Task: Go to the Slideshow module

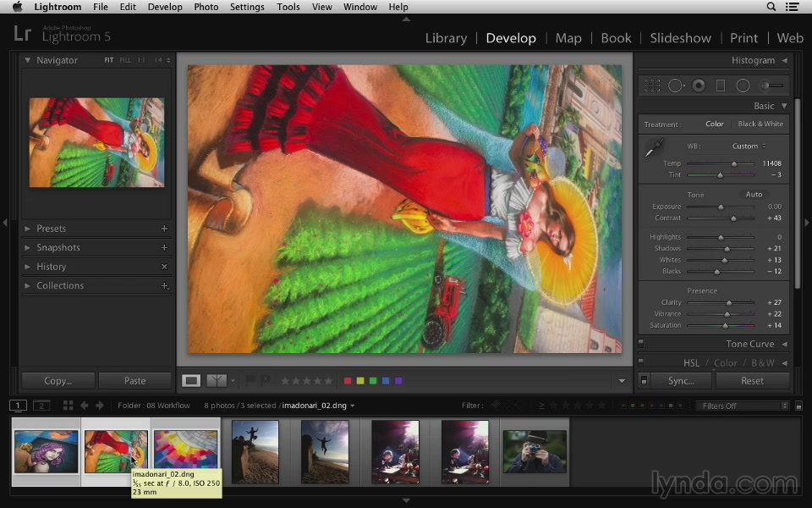Action: (x=680, y=38)
